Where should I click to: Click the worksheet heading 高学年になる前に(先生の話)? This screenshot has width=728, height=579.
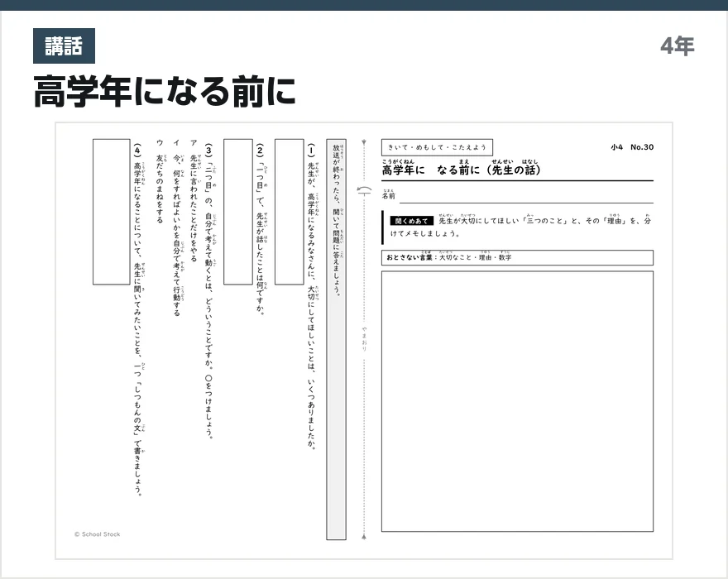coord(461,168)
